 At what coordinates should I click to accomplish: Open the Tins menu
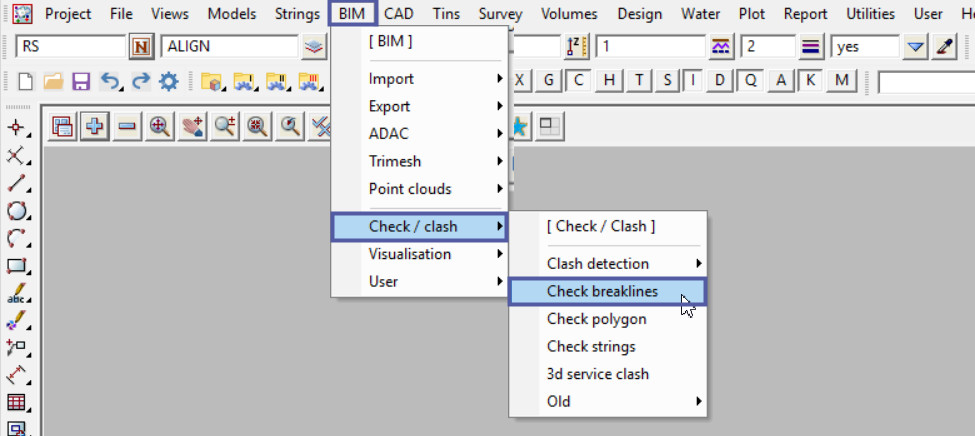coord(447,13)
